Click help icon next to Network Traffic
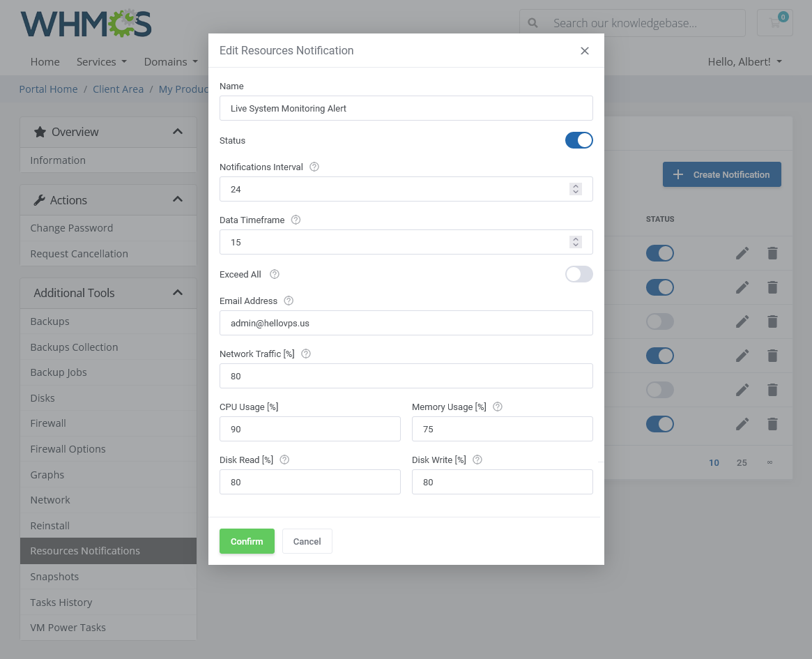 pos(306,354)
